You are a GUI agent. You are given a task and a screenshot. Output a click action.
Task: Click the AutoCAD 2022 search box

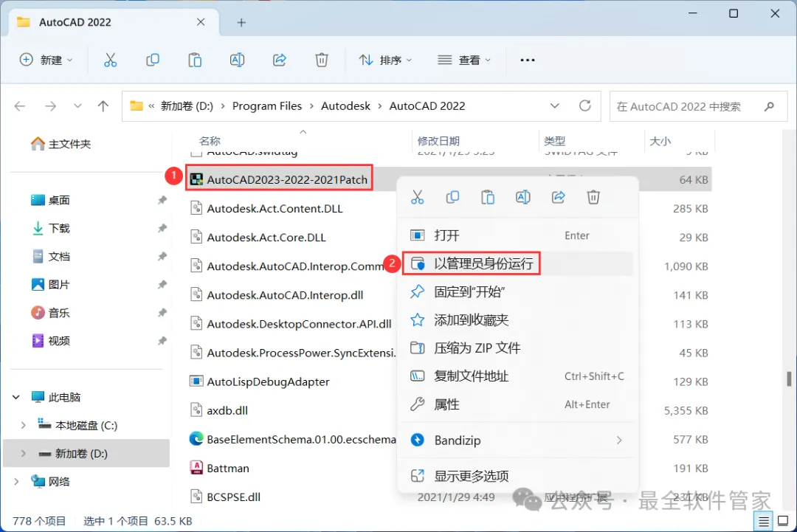click(698, 106)
